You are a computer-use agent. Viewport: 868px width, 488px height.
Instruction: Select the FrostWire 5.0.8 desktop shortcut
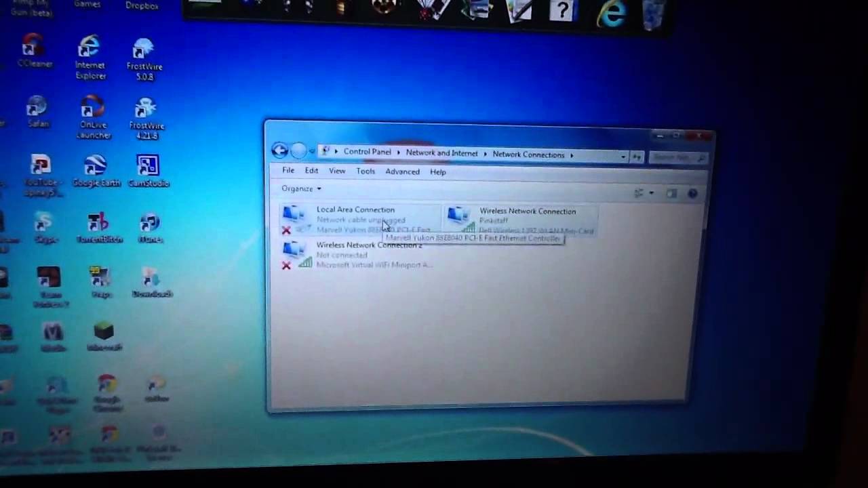point(144,60)
